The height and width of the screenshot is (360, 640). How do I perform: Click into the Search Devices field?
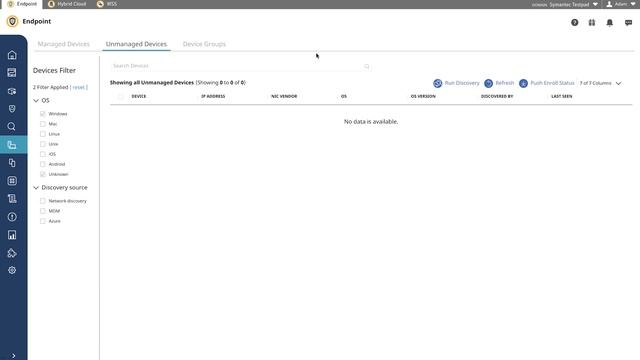coord(240,66)
